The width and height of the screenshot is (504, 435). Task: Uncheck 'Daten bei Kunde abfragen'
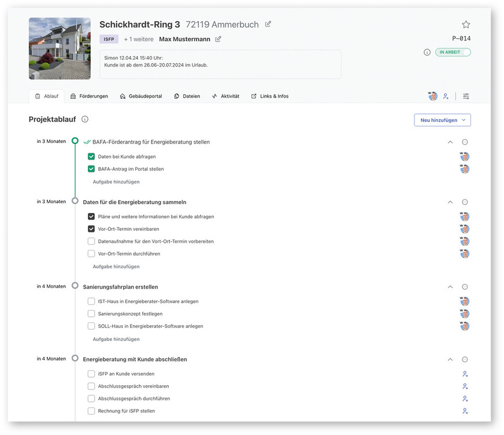pyautogui.click(x=91, y=156)
